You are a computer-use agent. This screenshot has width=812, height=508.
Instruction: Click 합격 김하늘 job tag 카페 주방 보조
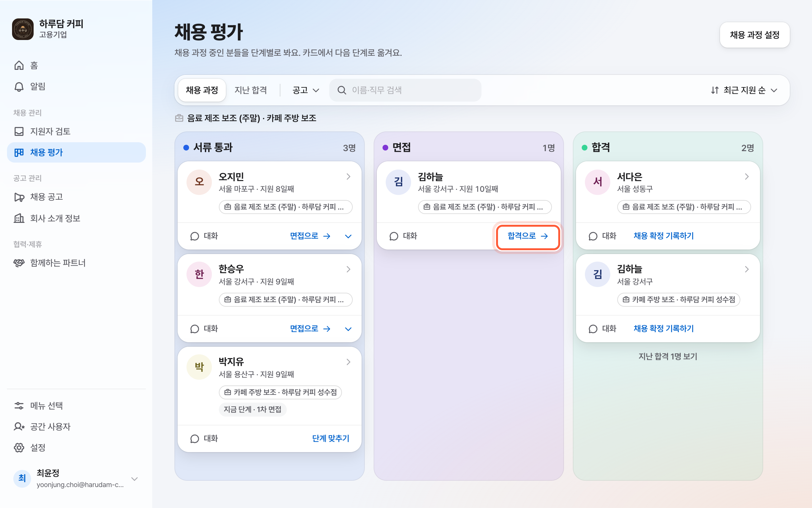678,300
